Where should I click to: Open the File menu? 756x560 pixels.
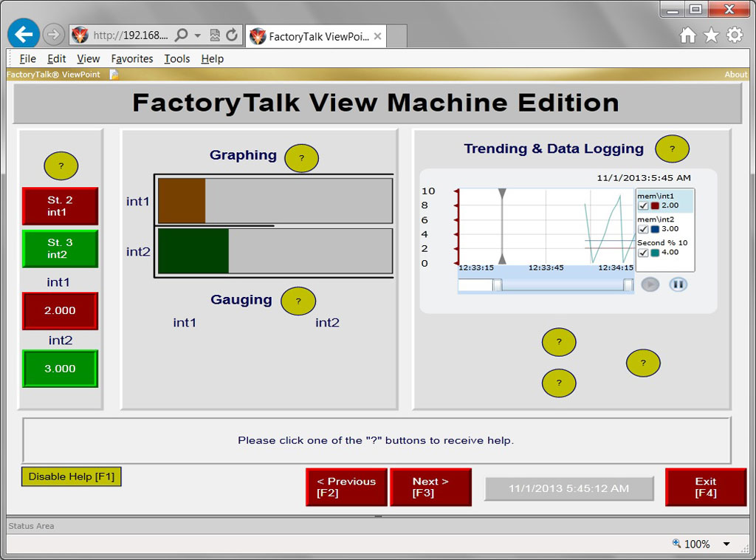coord(27,59)
